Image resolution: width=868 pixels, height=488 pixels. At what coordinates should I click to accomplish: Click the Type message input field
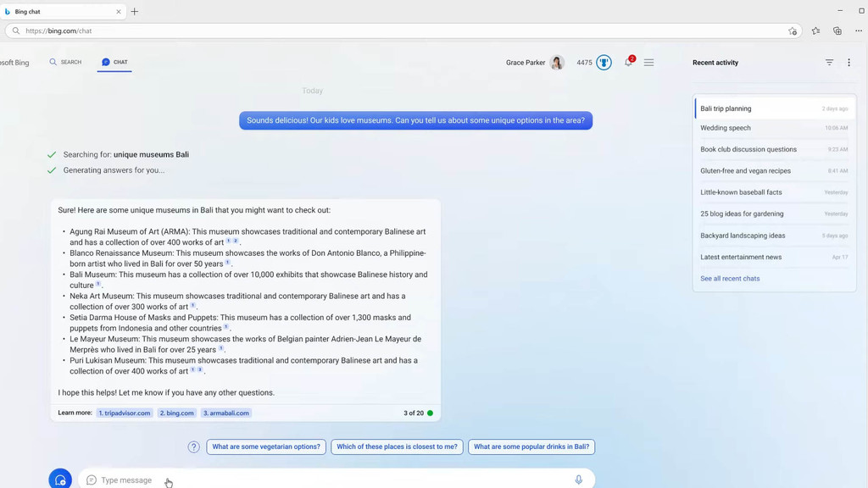pyautogui.click(x=331, y=480)
